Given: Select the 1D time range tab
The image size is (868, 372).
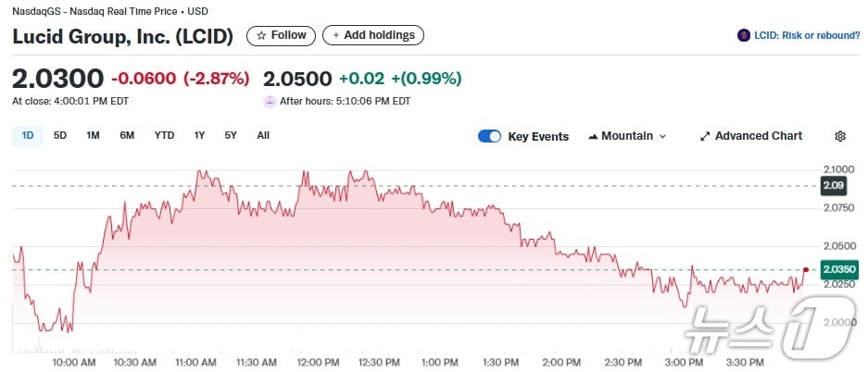Looking at the screenshot, I should point(28,135).
